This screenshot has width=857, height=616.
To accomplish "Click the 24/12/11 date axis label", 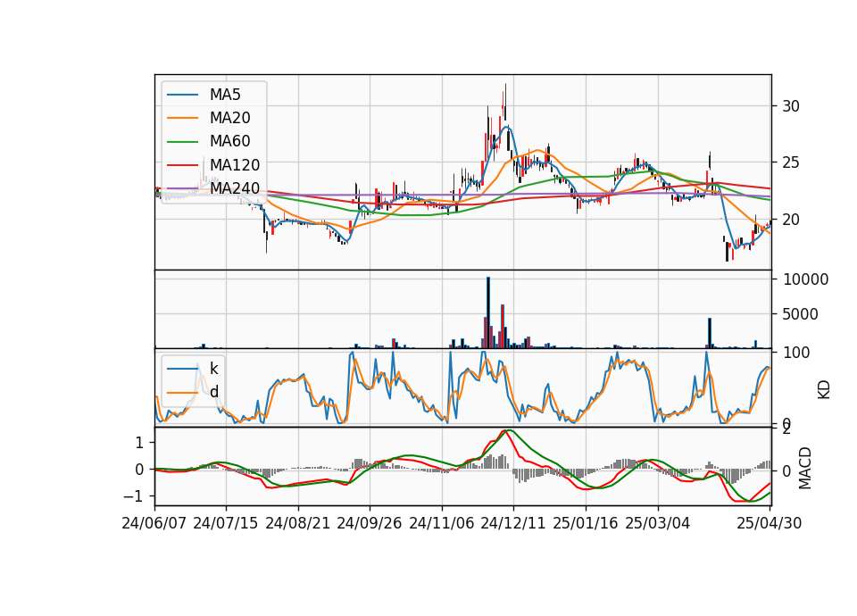I will pyautogui.click(x=513, y=523).
